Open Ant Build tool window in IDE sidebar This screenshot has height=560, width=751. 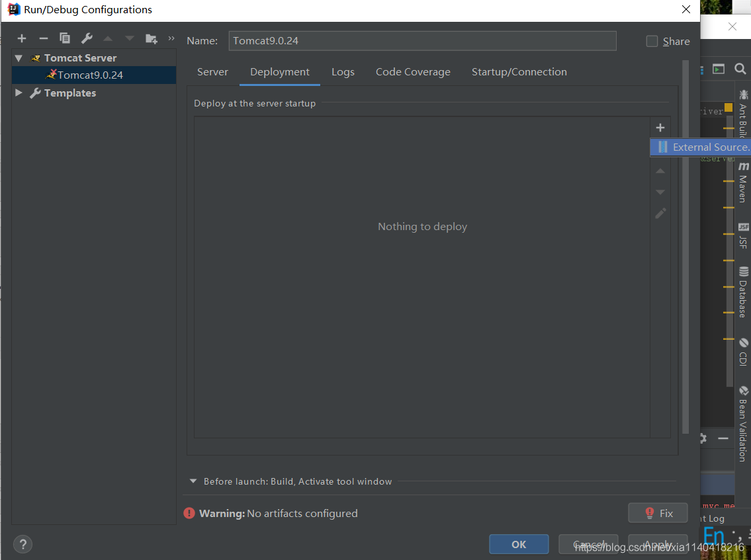[743, 115]
